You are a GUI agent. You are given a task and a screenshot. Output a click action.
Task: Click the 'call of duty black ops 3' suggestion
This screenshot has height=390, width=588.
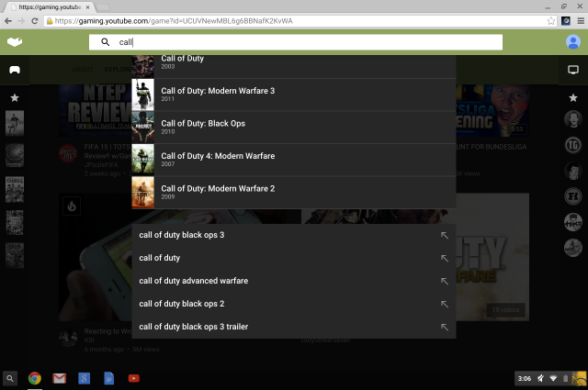pos(182,235)
